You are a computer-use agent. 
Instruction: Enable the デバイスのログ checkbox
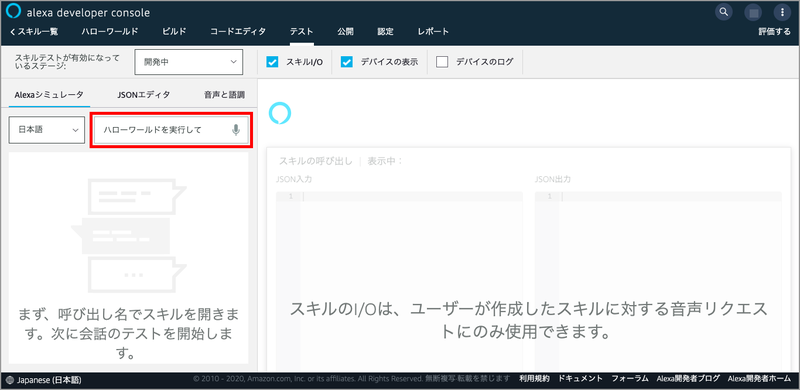pos(442,62)
